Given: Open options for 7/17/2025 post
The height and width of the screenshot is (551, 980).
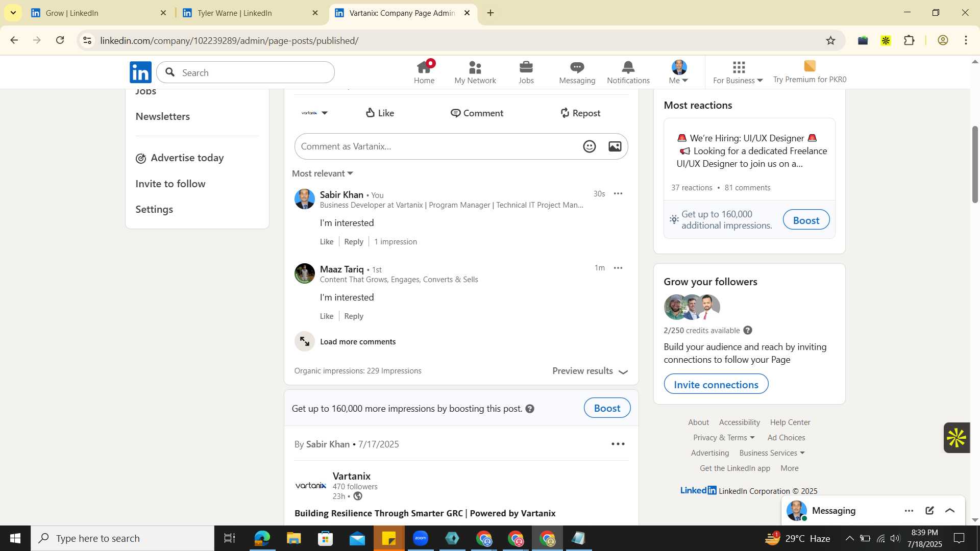Looking at the screenshot, I should point(618,444).
